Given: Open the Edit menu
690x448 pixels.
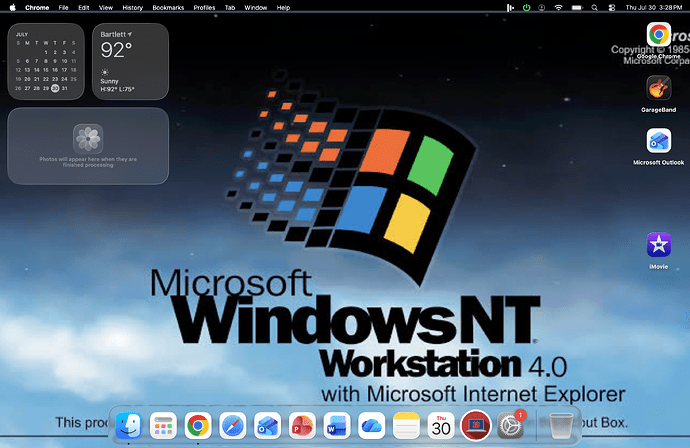Looking at the screenshot, I should [x=84, y=7].
